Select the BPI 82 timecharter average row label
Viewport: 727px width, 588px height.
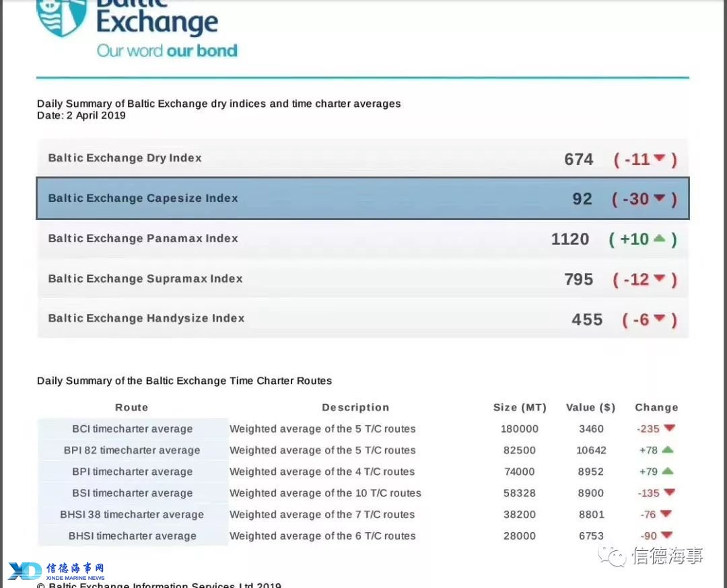(x=132, y=450)
